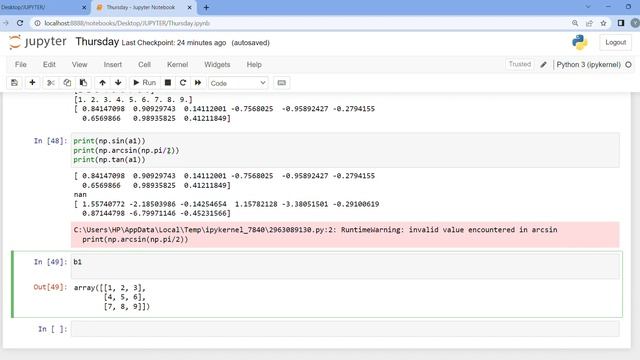Open the Edit menu

(x=49, y=64)
